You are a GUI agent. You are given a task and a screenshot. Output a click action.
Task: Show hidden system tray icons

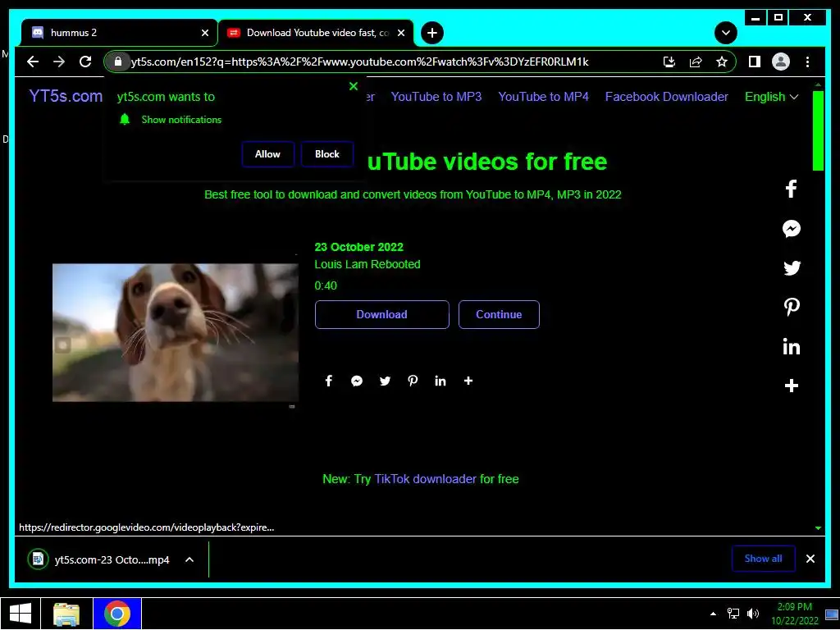click(713, 614)
